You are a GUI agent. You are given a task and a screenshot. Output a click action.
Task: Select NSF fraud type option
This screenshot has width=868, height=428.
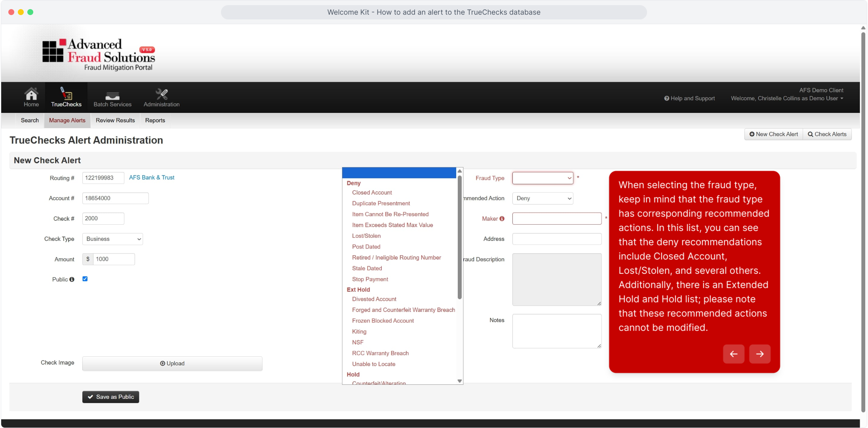pos(358,342)
